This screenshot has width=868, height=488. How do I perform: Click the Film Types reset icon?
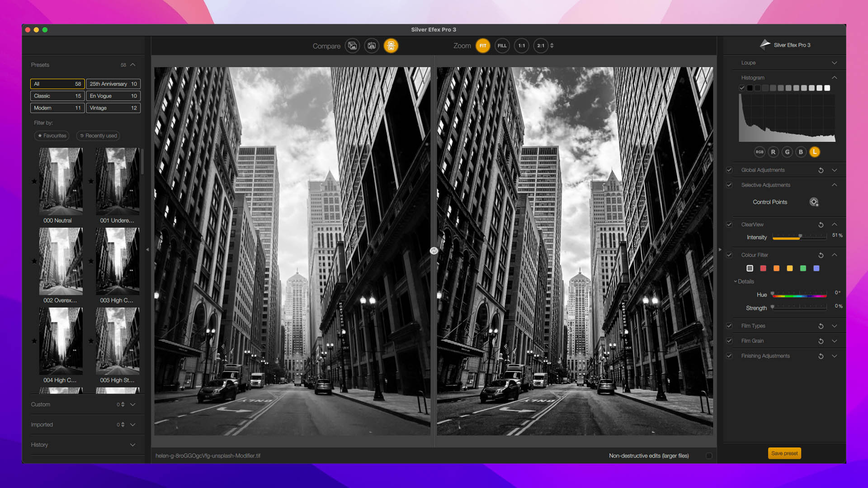(821, 326)
